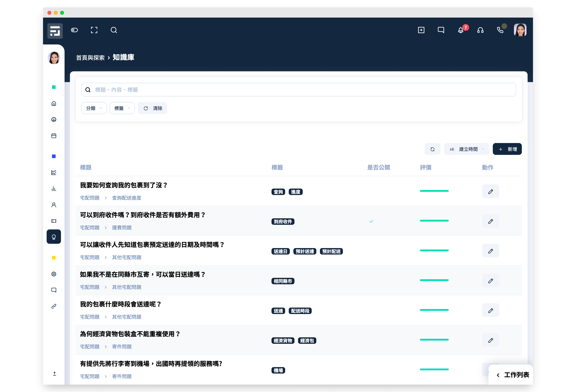Edit article 如果我不是在同縣市互寄
Viewport: 576px width, 392px height.
coord(490,281)
